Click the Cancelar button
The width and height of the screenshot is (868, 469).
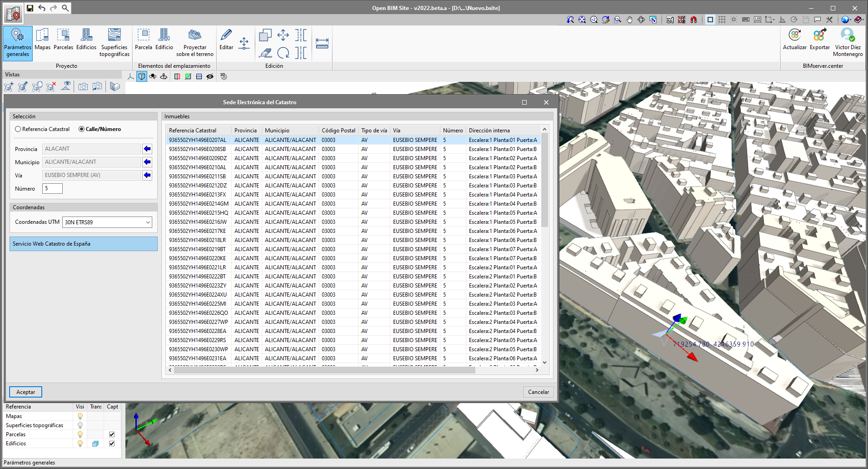click(x=538, y=392)
